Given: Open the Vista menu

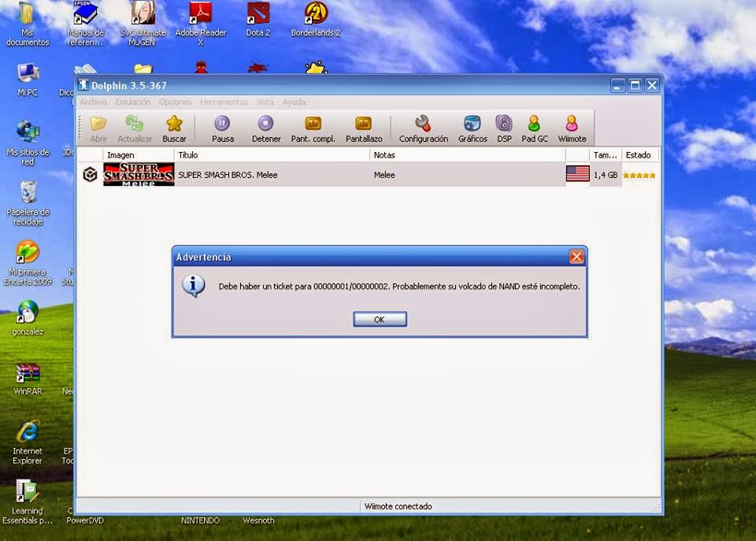Looking at the screenshot, I should (x=265, y=102).
